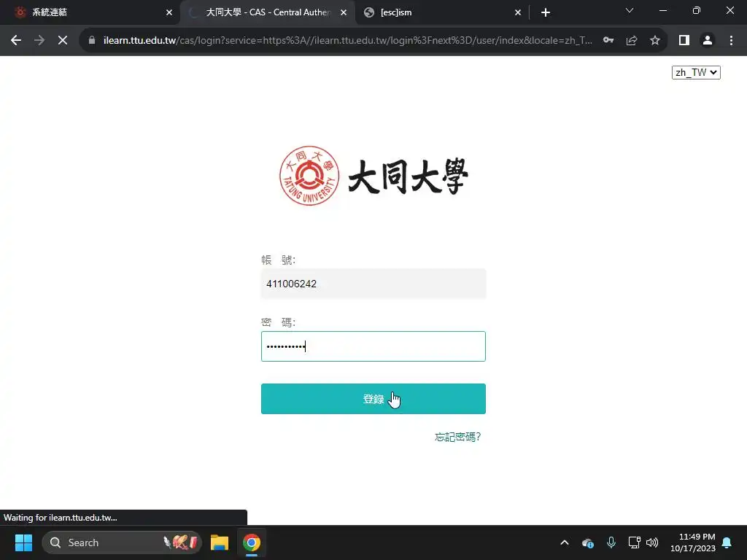Viewport: 747px width, 560px height.
Task: Open the Windows Start menu
Action: click(23, 542)
